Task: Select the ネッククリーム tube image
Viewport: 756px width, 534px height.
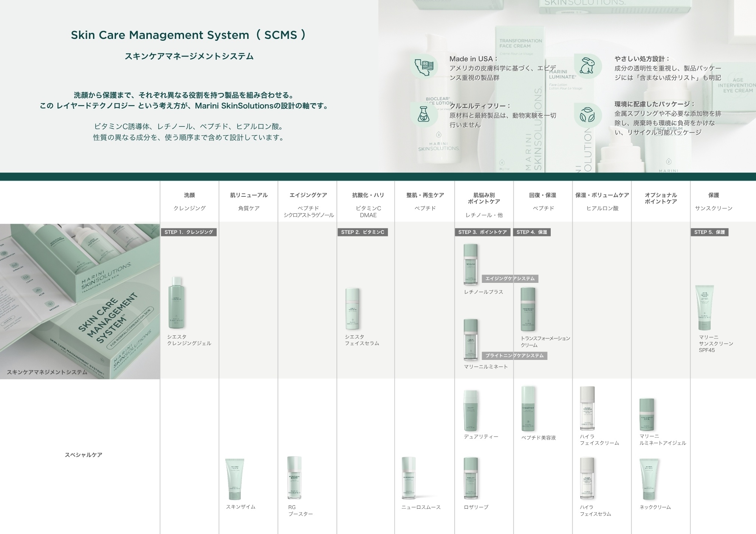Action: point(649,479)
